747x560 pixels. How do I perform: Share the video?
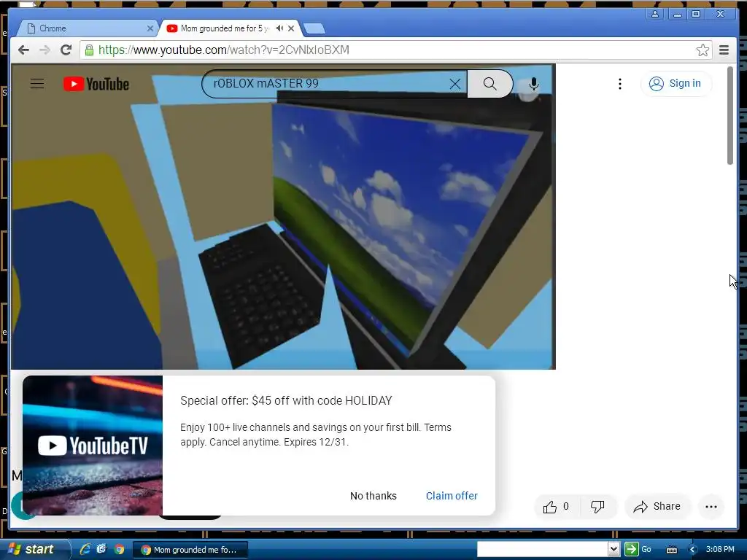click(657, 507)
